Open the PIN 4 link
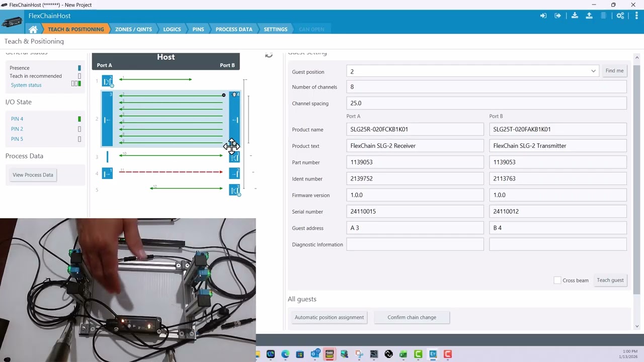 tap(17, 119)
